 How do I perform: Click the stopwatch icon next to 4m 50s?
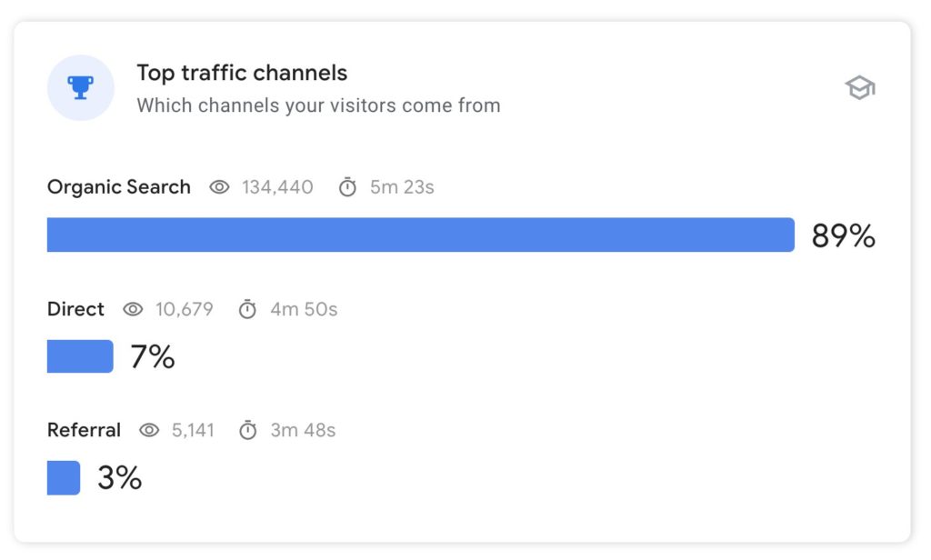(x=247, y=309)
